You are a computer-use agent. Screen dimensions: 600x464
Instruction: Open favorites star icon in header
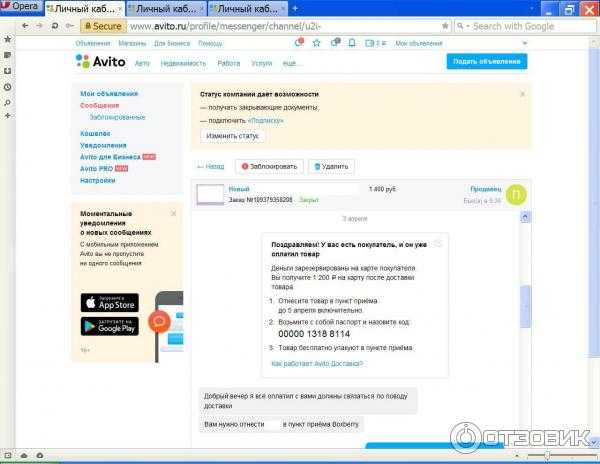tap(316, 43)
